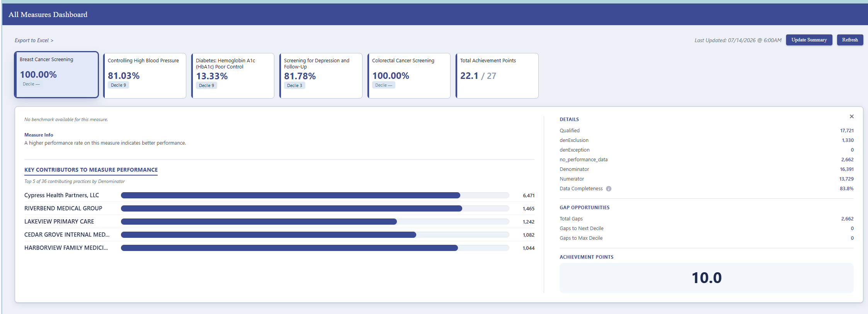This screenshot has height=314, width=868.
Task: Click the Achievement Points heading
Action: (x=586, y=257)
